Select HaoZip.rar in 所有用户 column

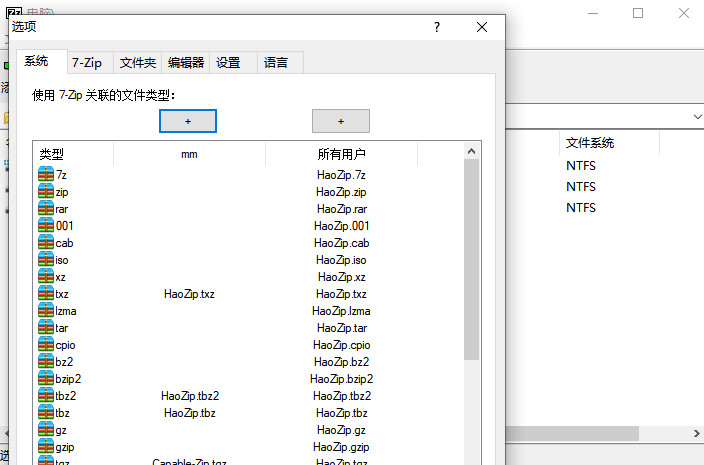click(342, 209)
